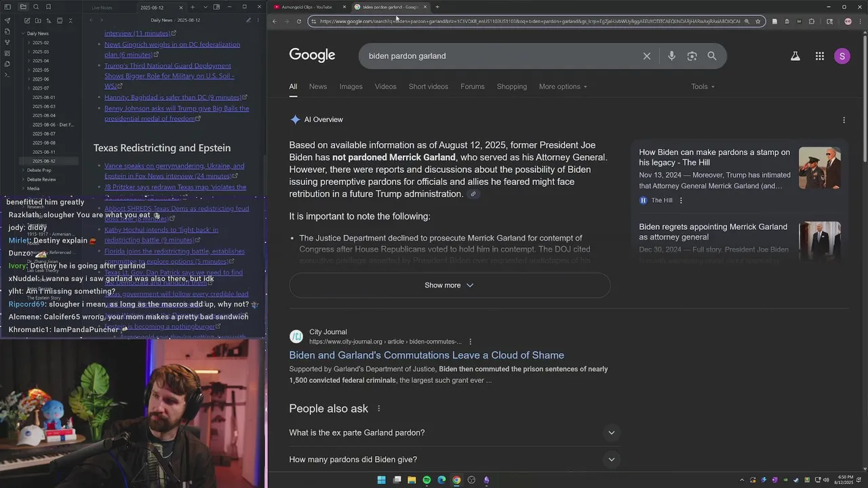
Task: Open Biden and Garland's Commutations result
Action: 427,355
